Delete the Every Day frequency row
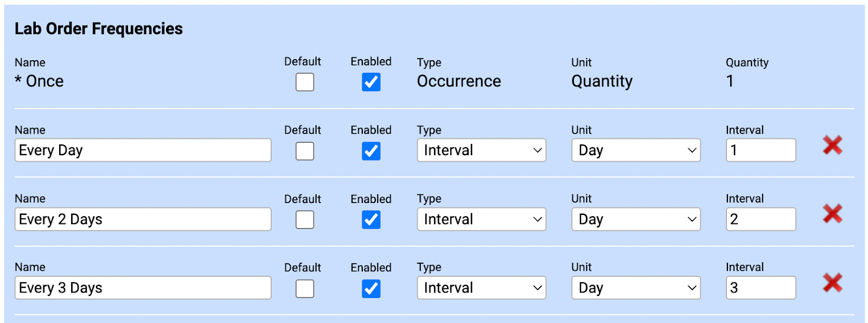This screenshot has width=868, height=323. pyautogui.click(x=832, y=145)
